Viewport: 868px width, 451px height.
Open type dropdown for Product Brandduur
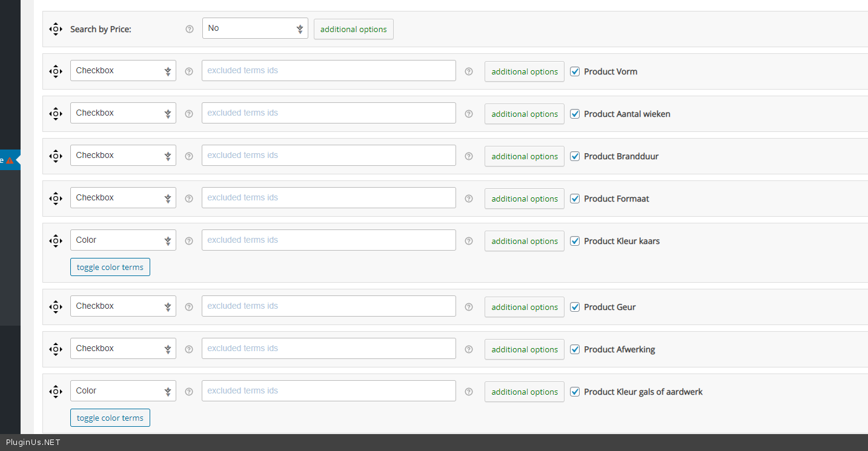pyautogui.click(x=123, y=156)
